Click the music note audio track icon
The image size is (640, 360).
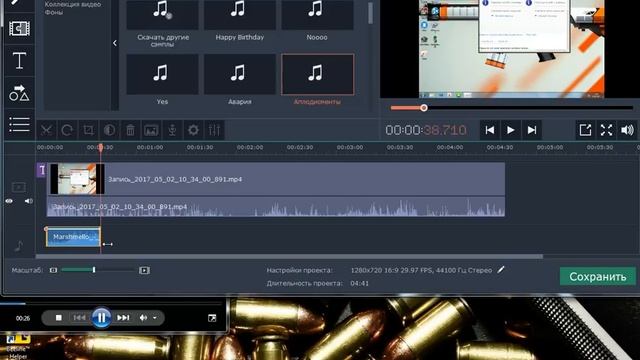click(x=19, y=246)
